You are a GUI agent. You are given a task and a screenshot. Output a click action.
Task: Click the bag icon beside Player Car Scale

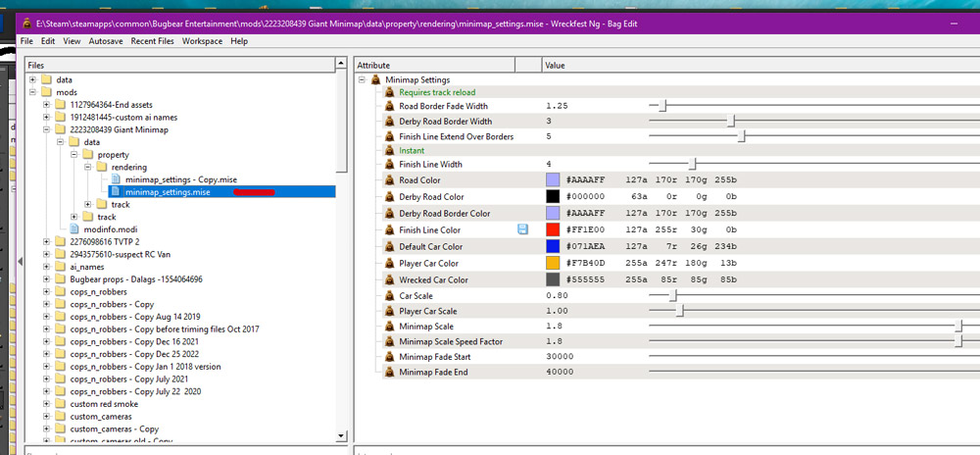[389, 311]
